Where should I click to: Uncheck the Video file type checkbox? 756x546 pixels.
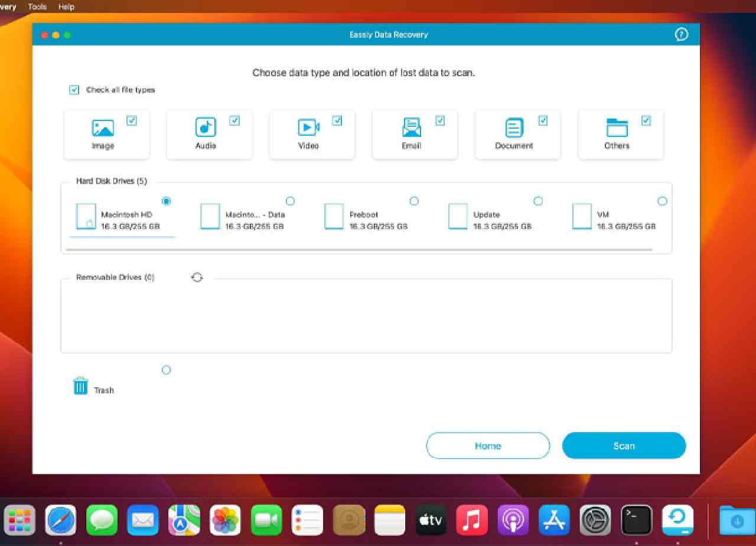337,120
